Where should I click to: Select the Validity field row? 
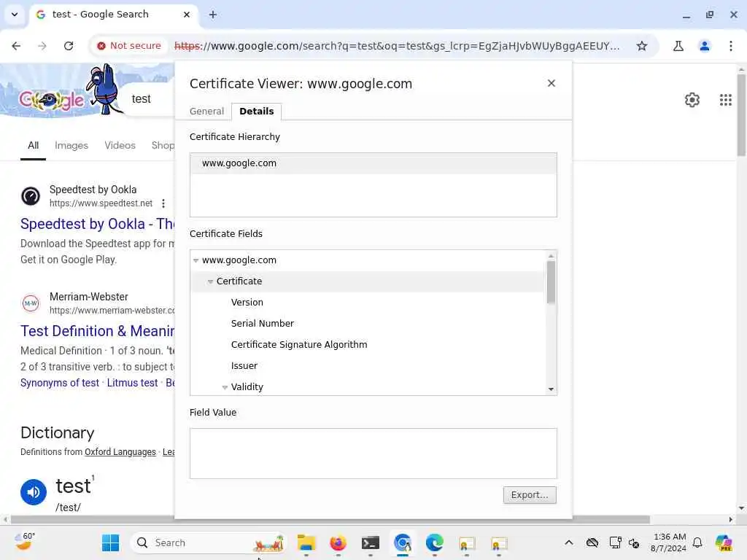(x=368, y=387)
